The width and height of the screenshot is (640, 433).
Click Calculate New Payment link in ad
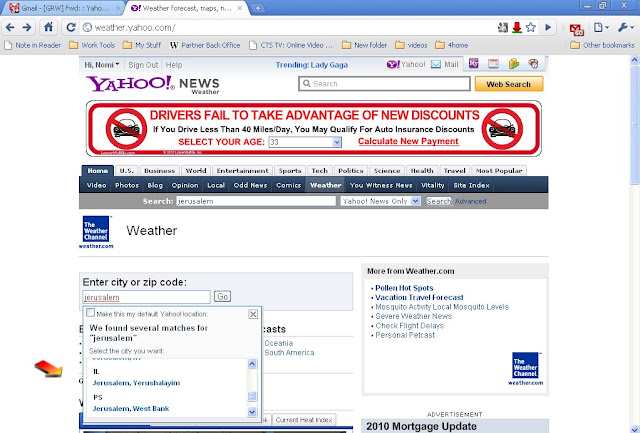[408, 141]
